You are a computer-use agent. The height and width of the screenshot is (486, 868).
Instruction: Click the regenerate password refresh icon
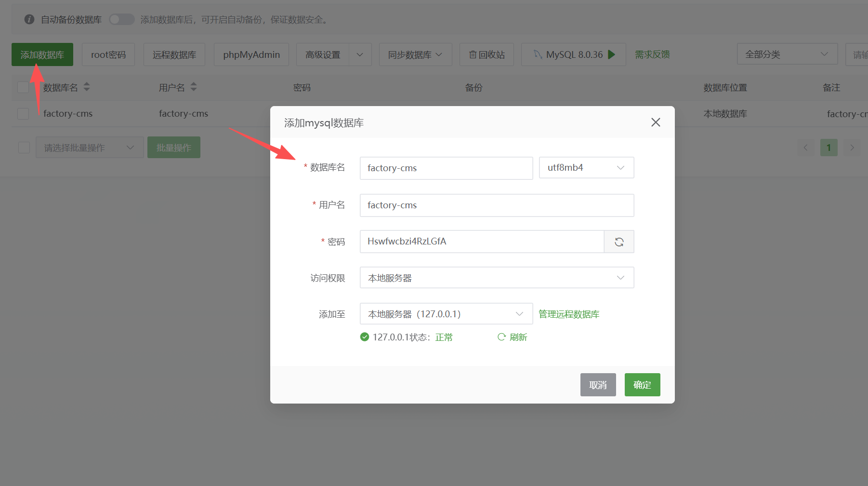(619, 242)
